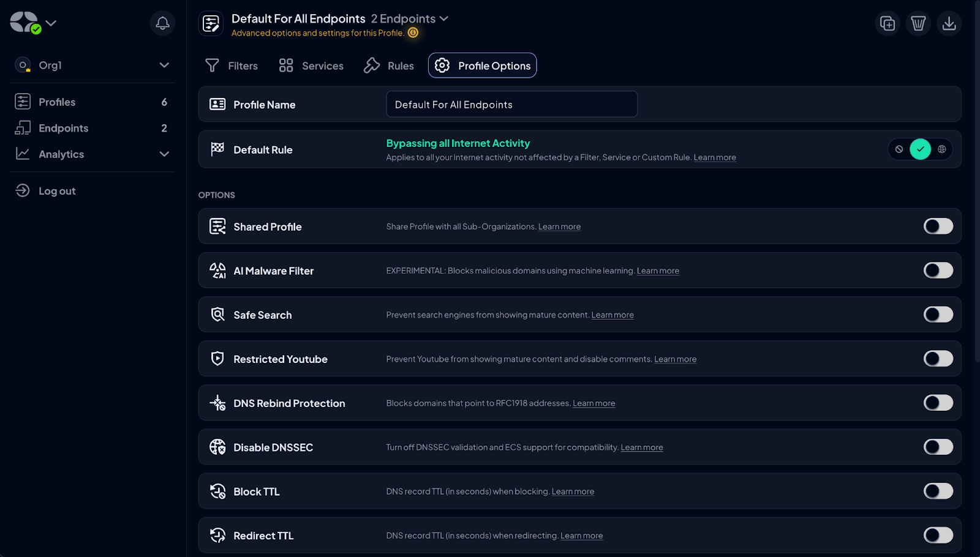Screen dimensions: 980x557
Task: Open Shared Profile Learn more link
Action: click(559, 226)
